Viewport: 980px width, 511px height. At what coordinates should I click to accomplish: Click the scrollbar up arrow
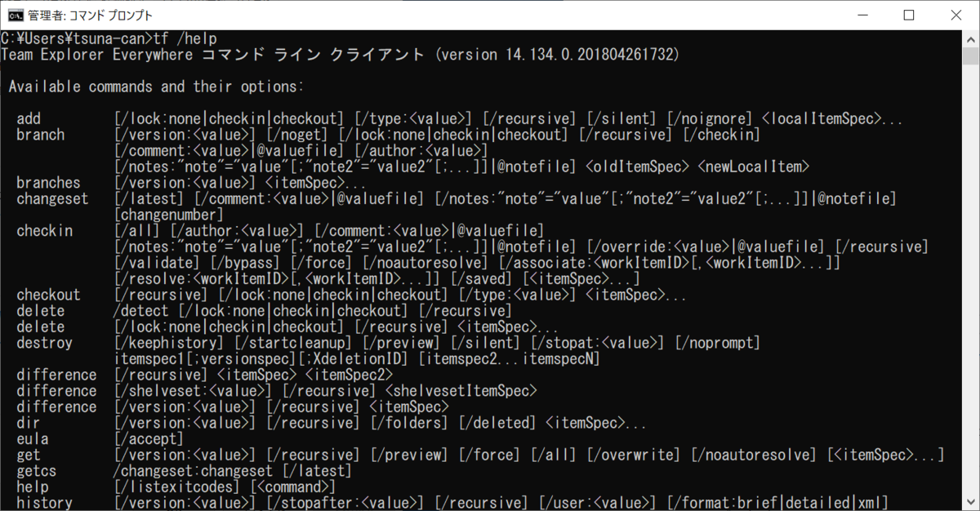point(970,38)
